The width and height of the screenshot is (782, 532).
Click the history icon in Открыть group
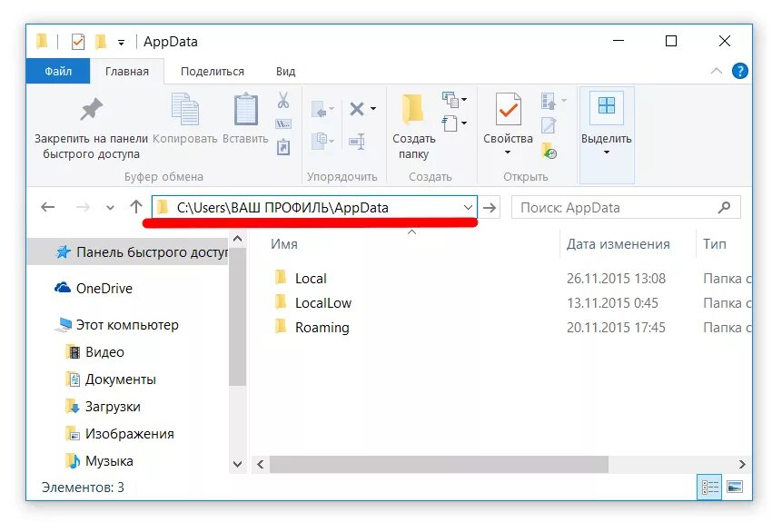coord(549,151)
